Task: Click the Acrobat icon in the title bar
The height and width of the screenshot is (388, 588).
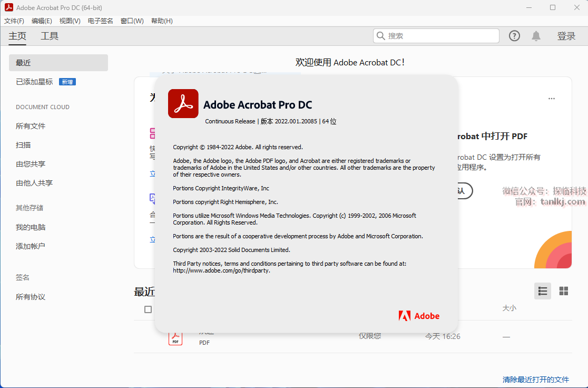Action: (x=8, y=7)
